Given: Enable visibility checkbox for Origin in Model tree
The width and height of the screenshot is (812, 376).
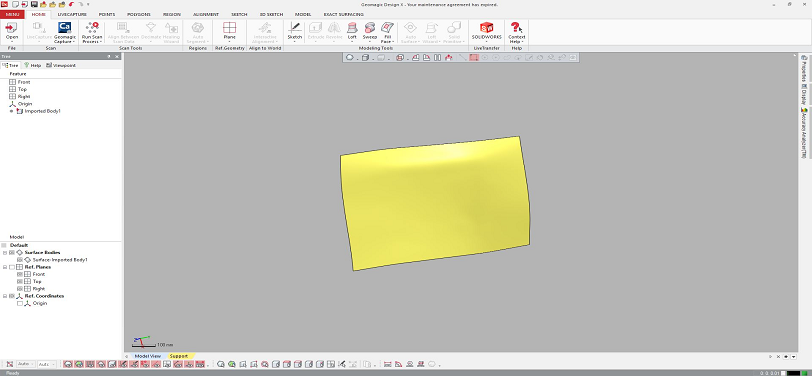Looking at the screenshot, I should (20, 303).
